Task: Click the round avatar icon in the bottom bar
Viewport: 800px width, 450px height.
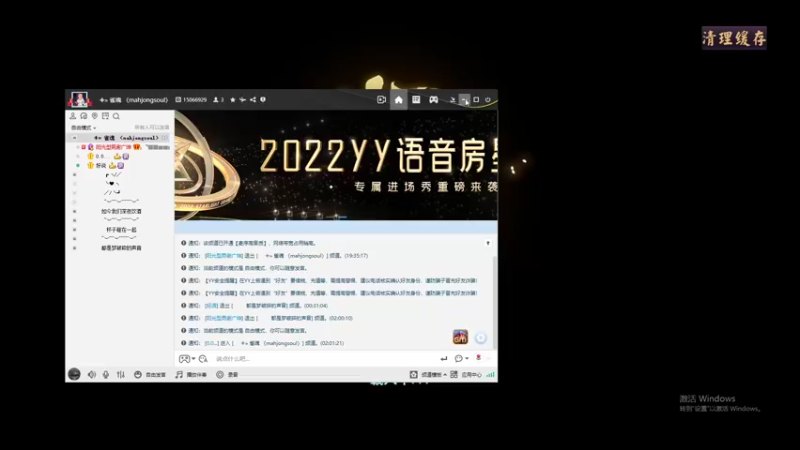Action: pos(74,374)
